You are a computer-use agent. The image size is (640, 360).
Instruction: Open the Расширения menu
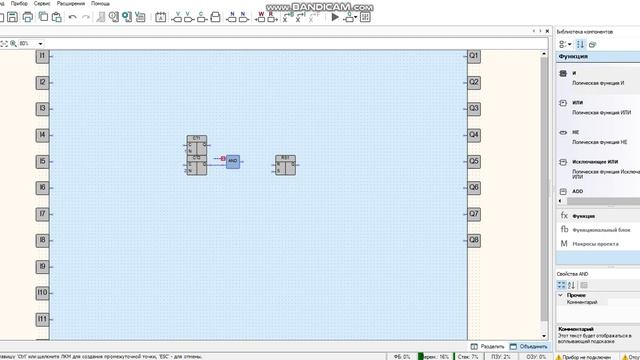coord(71,3)
